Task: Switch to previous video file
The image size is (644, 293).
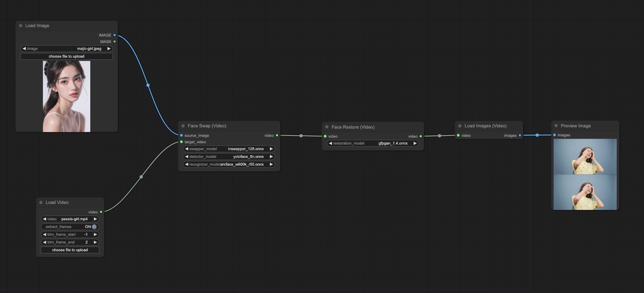Action: (45, 219)
